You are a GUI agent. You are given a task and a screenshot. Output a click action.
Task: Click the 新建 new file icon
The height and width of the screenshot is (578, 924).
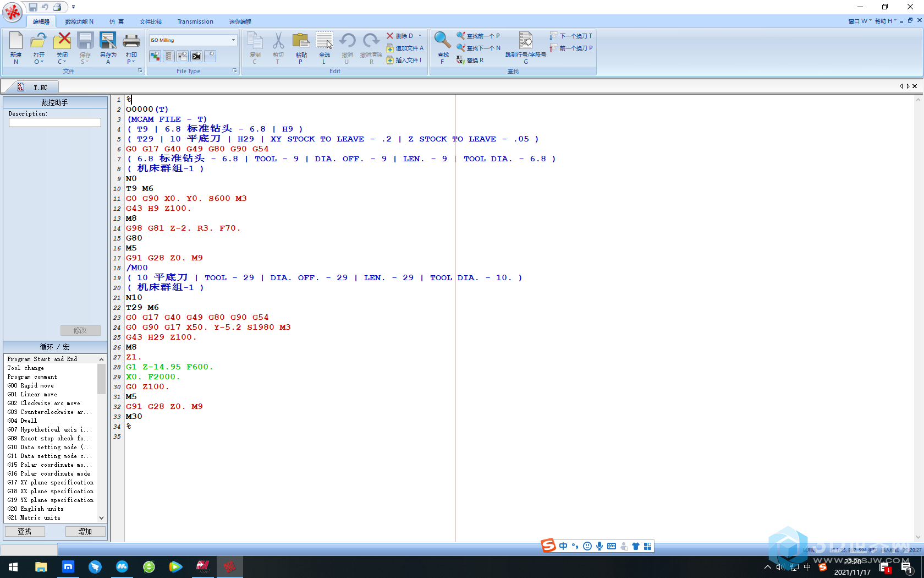point(16,41)
